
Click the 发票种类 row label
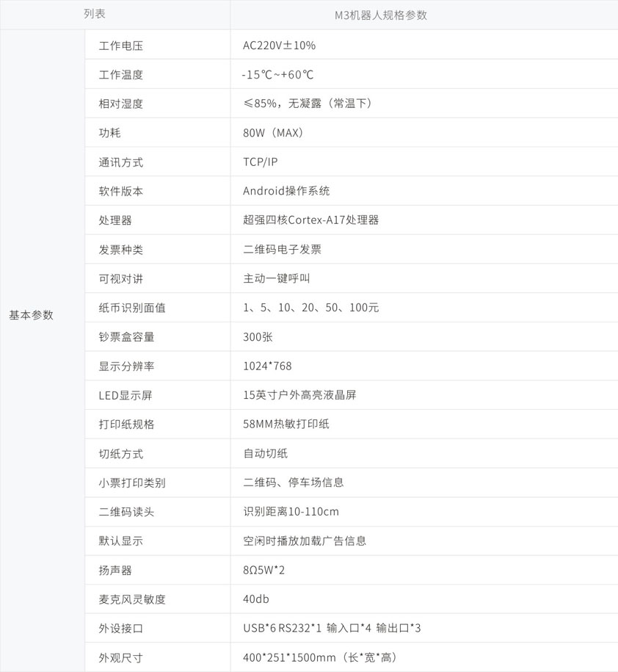coord(121,250)
